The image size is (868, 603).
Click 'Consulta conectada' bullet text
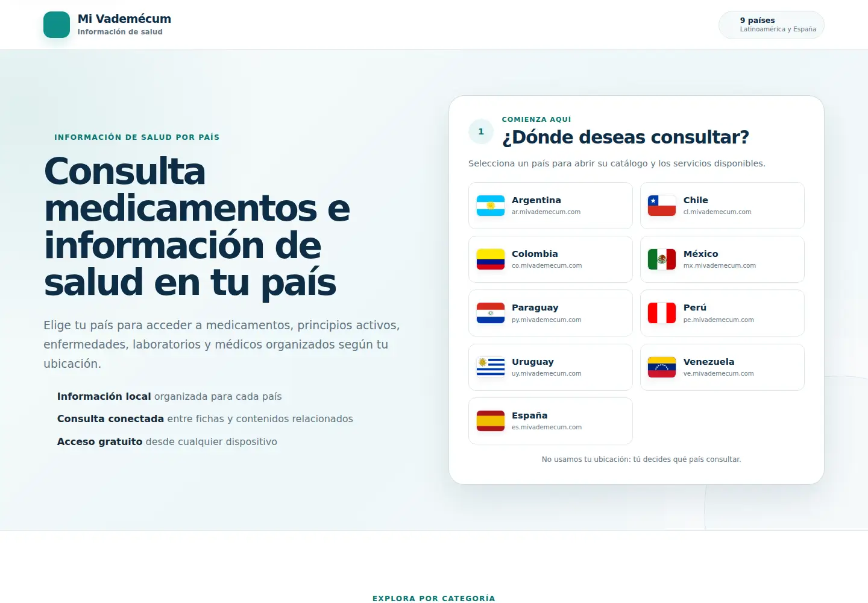(205, 418)
